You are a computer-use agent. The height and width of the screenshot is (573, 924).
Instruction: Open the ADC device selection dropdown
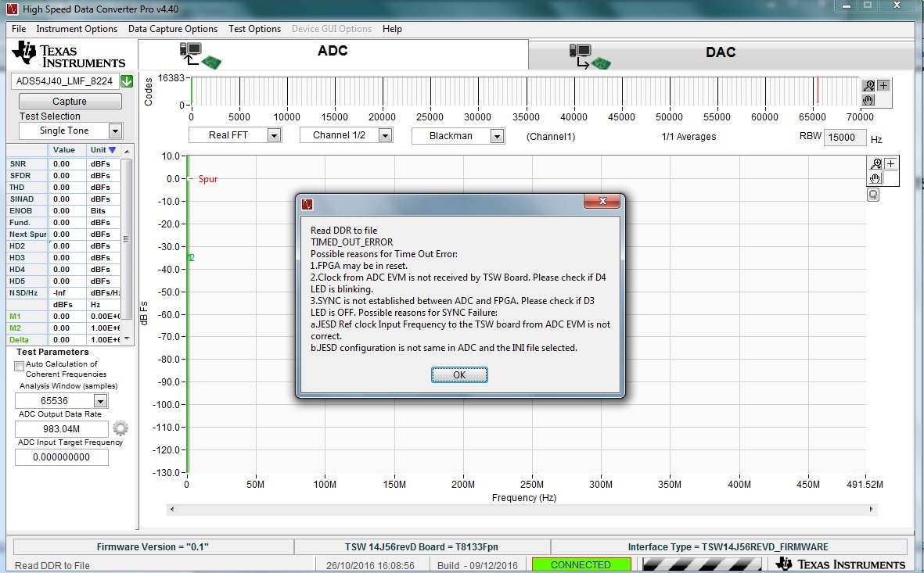[127, 81]
